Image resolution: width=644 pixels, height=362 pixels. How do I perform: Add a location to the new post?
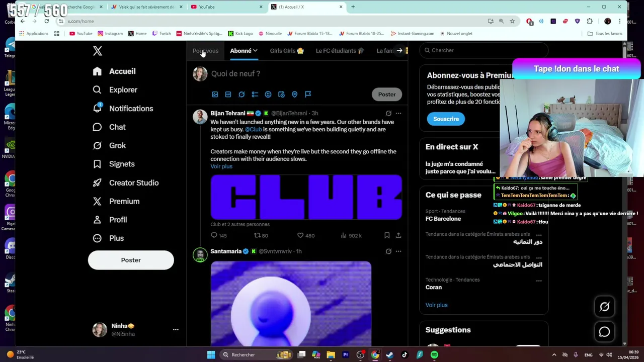pyautogui.click(x=294, y=95)
